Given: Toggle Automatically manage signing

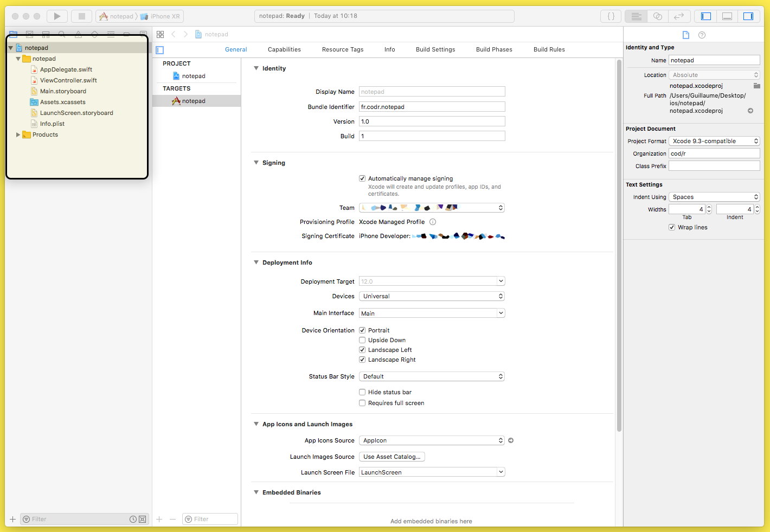Looking at the screenshot, I should pyautogui.click(x=362, y=178).
